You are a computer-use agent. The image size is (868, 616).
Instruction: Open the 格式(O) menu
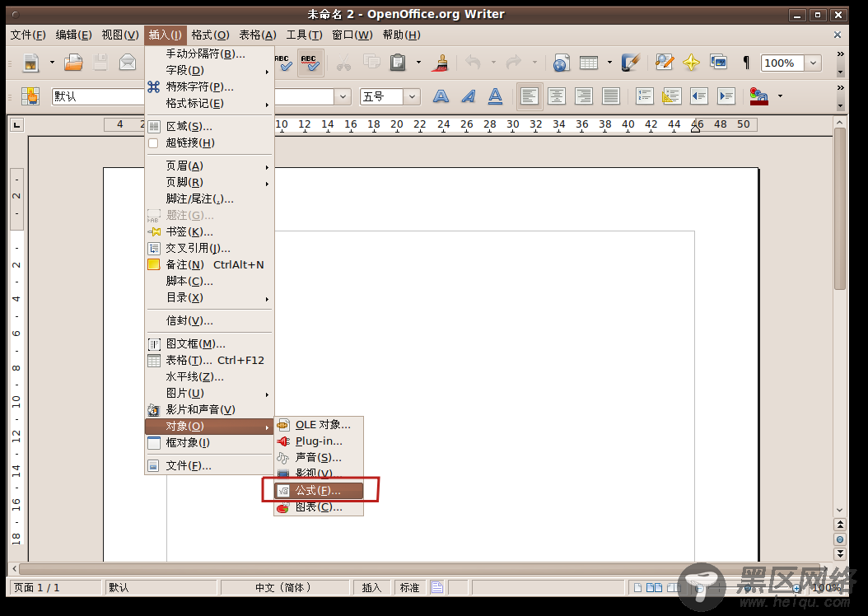210,35
